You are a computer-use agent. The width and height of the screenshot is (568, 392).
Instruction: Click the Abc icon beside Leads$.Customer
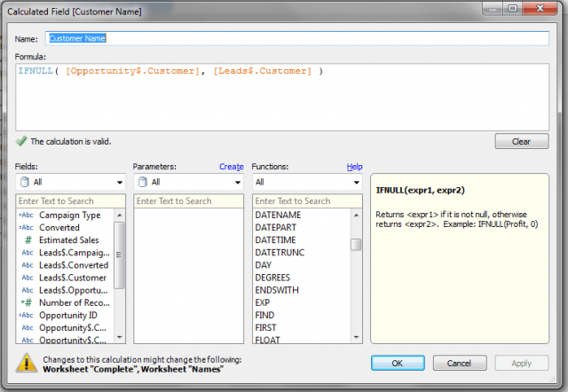(28, 278)
